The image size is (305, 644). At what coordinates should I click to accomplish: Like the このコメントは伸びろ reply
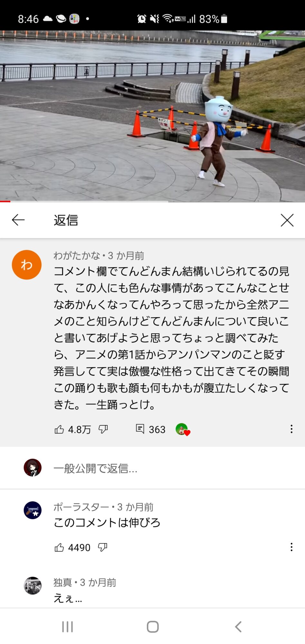click(59, 547)
